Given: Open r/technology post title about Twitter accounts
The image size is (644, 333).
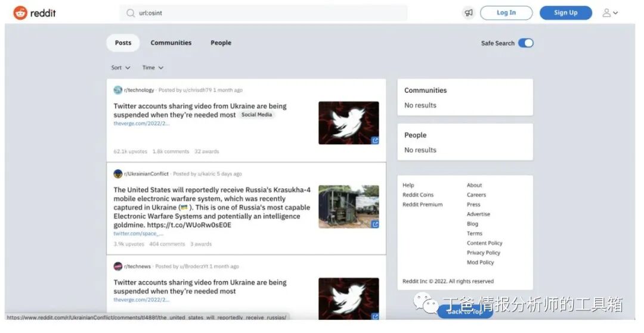Looking at the screenshot, I should (x=200, y=110).
